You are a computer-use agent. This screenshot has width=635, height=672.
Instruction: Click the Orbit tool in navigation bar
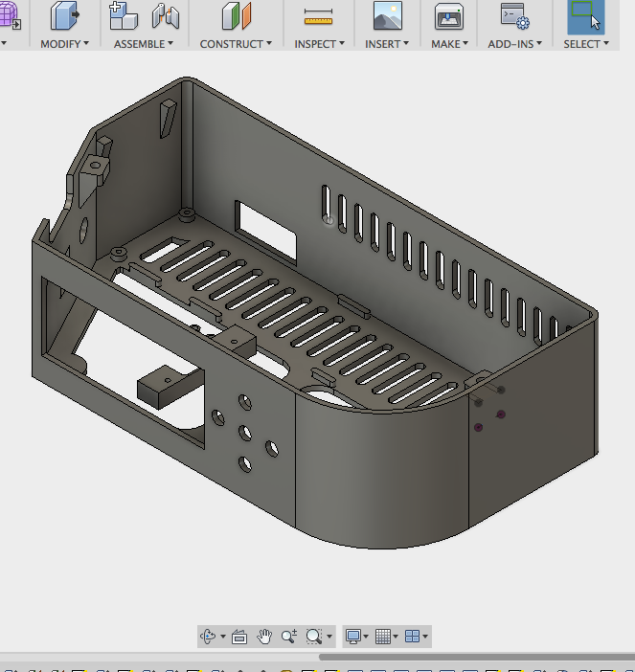coord(208,636)
